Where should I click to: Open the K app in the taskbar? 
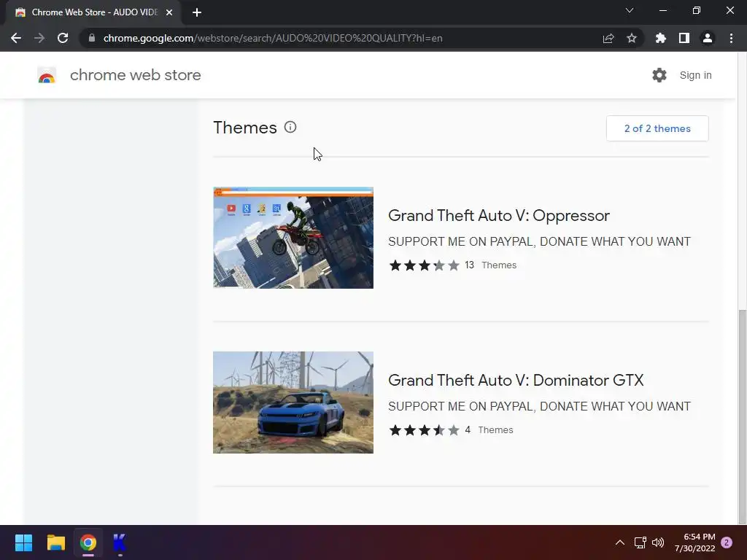[x=120, y=542]
